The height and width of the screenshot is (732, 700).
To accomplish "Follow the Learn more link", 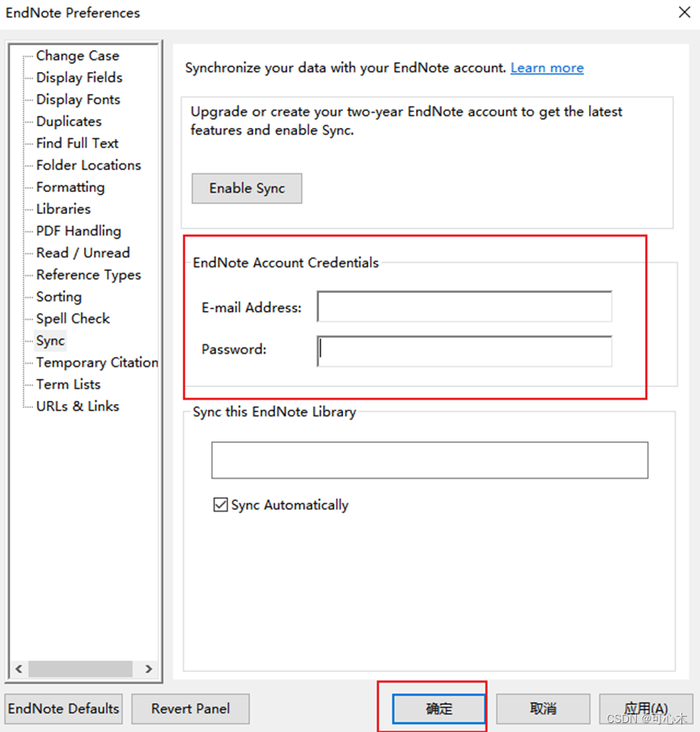I will pos(547,68).
